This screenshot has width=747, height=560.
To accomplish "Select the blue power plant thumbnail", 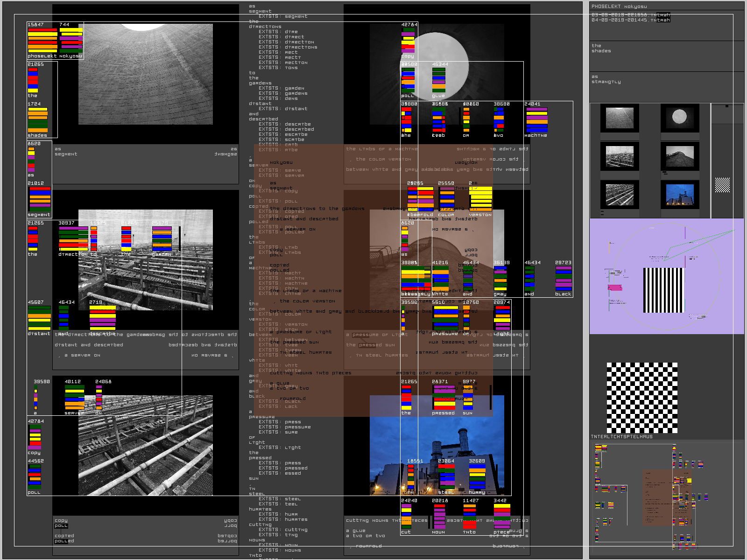I will pos(679,195).
